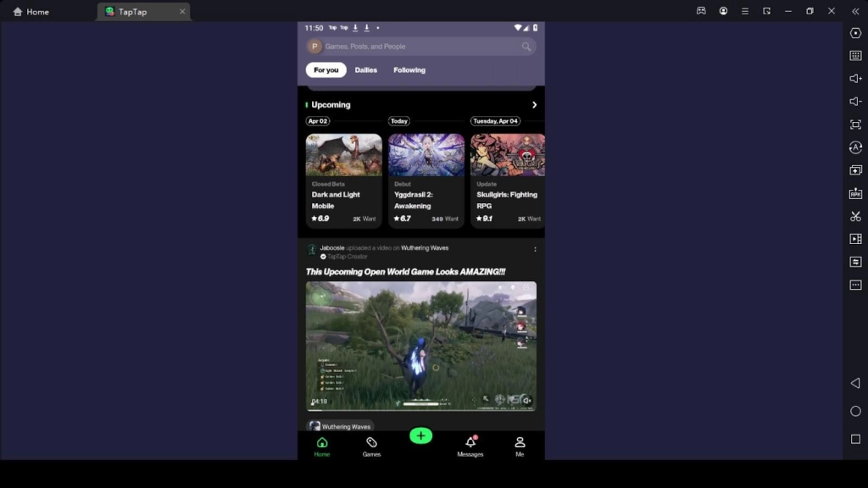Click the emulator screenshot scissors icon

pos(855,216)
